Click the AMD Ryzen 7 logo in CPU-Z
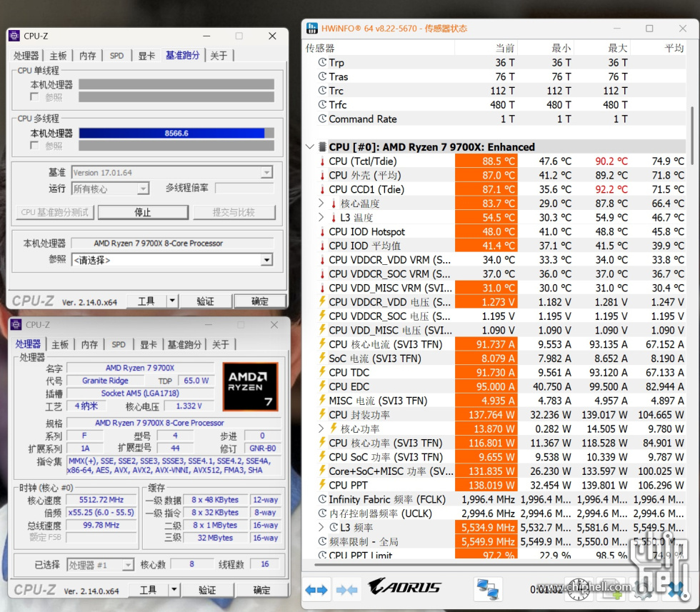 click(250, 386)
